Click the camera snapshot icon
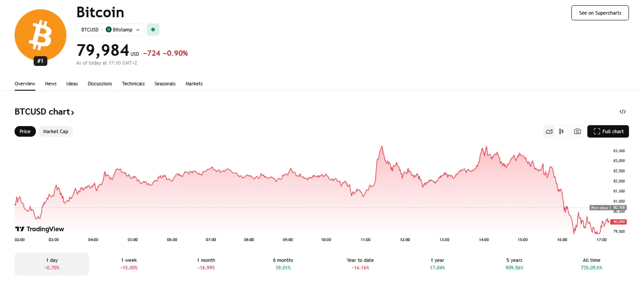Viewport: 644px width, 284px height. tap(577, 131)
